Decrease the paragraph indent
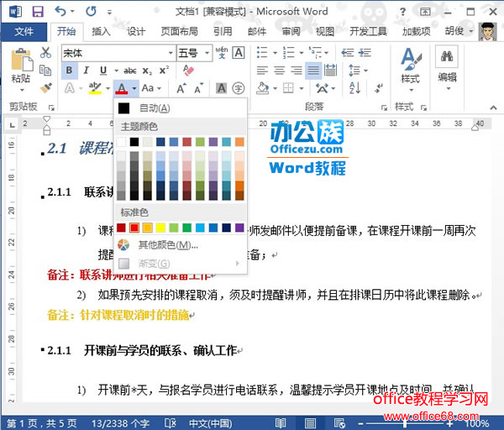Viewport: 504px width, 430px height. tap(348, 52)
